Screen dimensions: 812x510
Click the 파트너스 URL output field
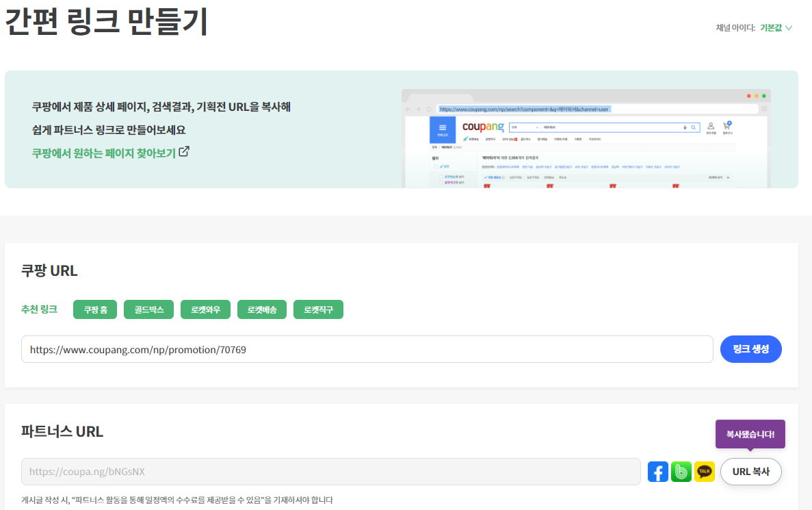pyautogui.click(x=331, y=472)
